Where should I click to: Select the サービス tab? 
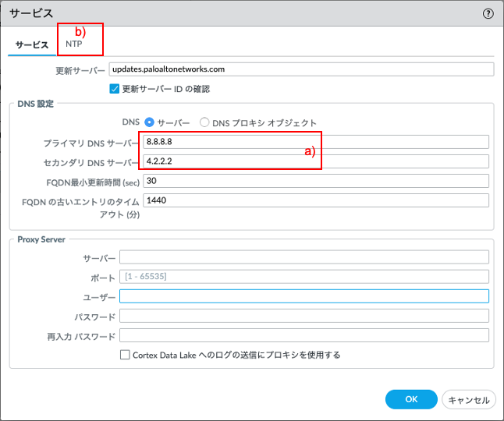[32, 44]
